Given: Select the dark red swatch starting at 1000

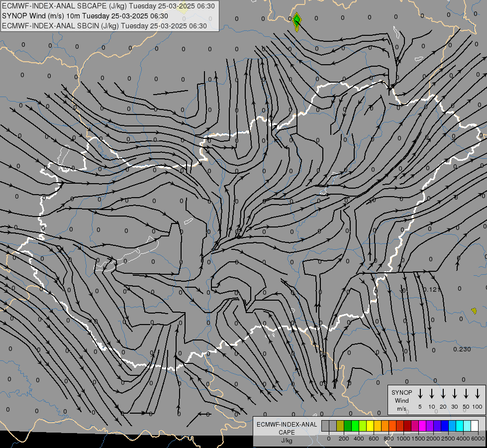Looking at the screenshot, I should (x=407, y=426).
